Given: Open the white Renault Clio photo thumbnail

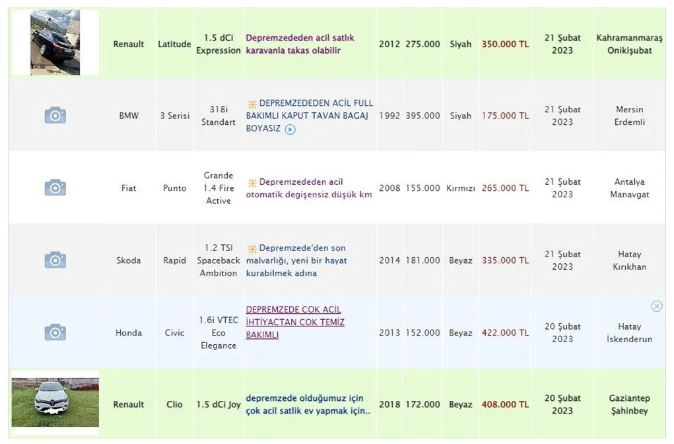Looking at the screenshot, I should (x=55, y=403).
